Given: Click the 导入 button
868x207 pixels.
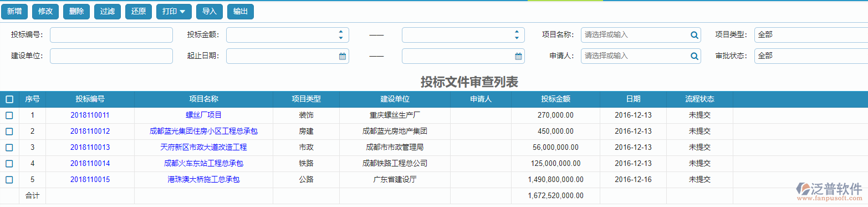Looking at the screenshot, I should [x=210, y=12].
